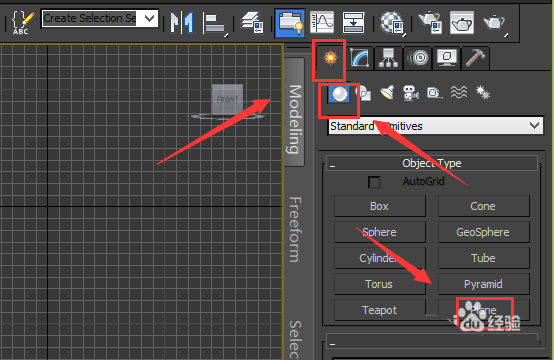Open the Rendered Frame Window icon
The height and width of the screenshot is (360, 554).
click(462, 23)
